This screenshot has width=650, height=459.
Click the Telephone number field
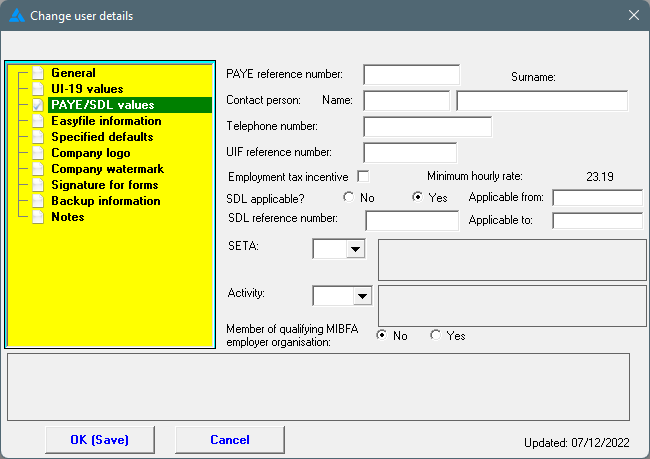[x=427, y=127]
